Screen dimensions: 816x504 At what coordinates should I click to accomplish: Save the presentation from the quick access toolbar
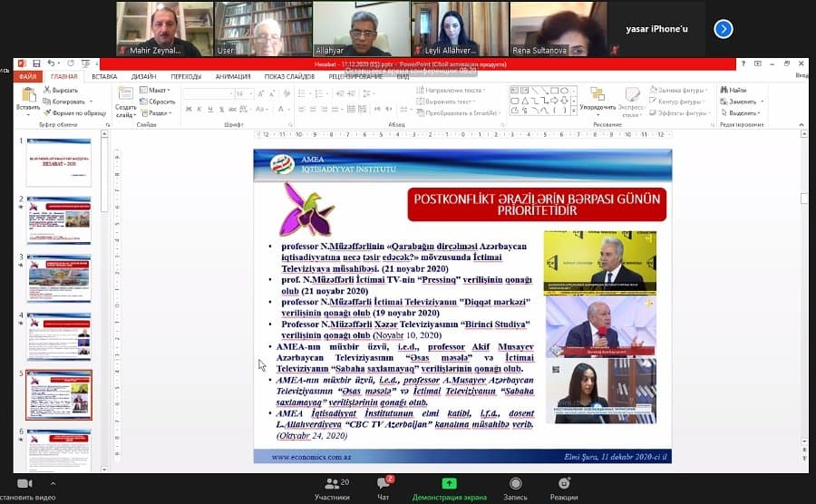(36, 63)
